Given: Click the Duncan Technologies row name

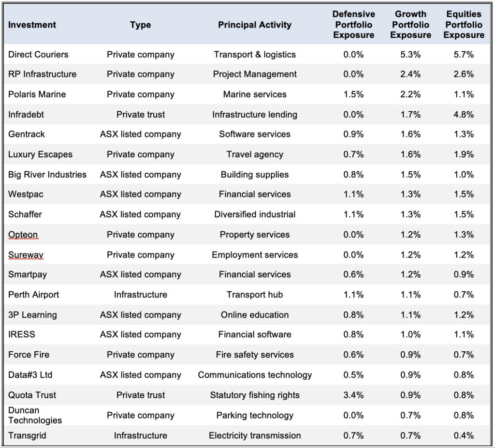Looking at the screenshot, I should point(35,415).
